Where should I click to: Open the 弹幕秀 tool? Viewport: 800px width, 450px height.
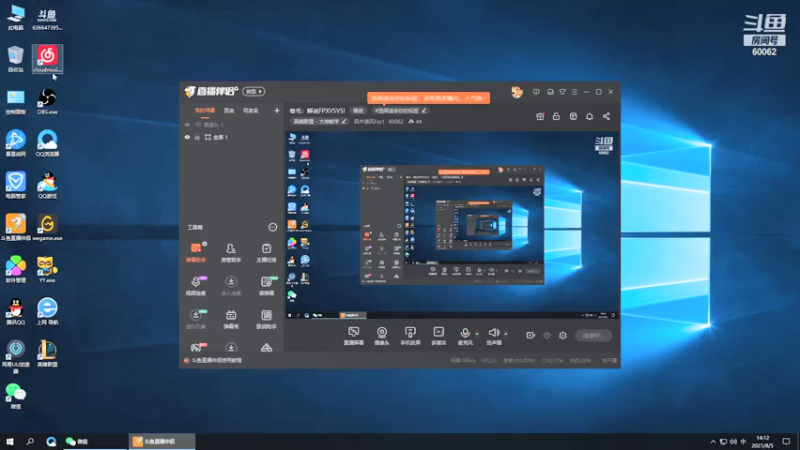tap(231, 319)
